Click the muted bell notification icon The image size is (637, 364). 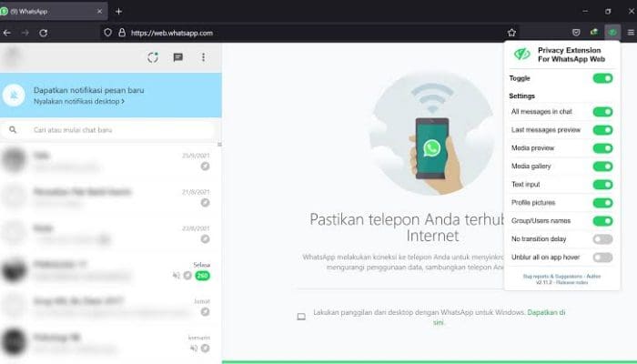(x=14, y=96)
